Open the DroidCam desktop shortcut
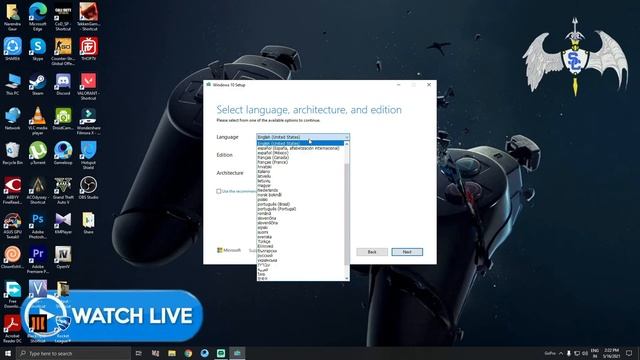The image size is (640, 360). point(63,118)
